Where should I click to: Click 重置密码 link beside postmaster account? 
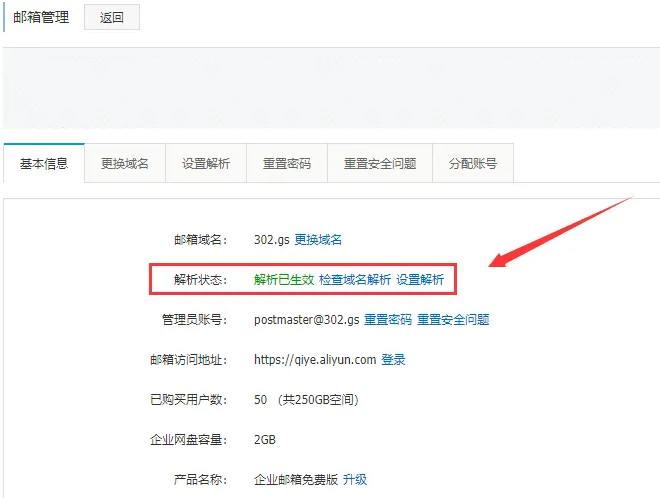click(x=388, y=320)
